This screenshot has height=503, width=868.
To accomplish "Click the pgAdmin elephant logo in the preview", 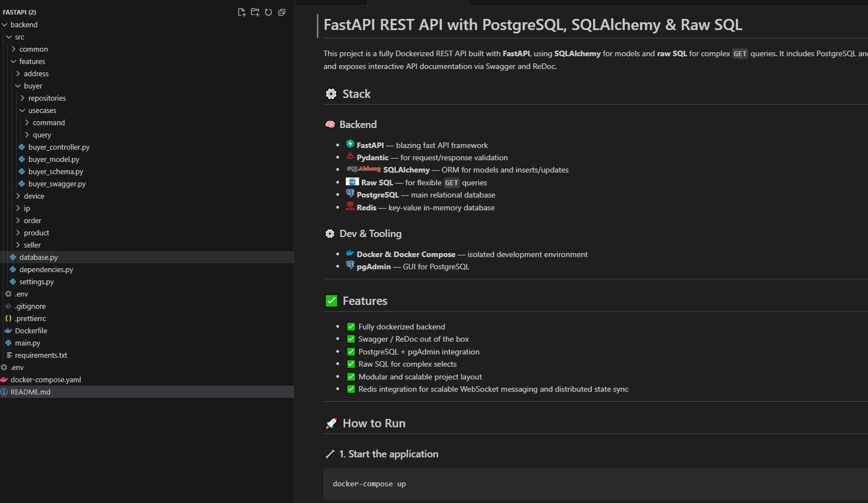I will (350, 265).
